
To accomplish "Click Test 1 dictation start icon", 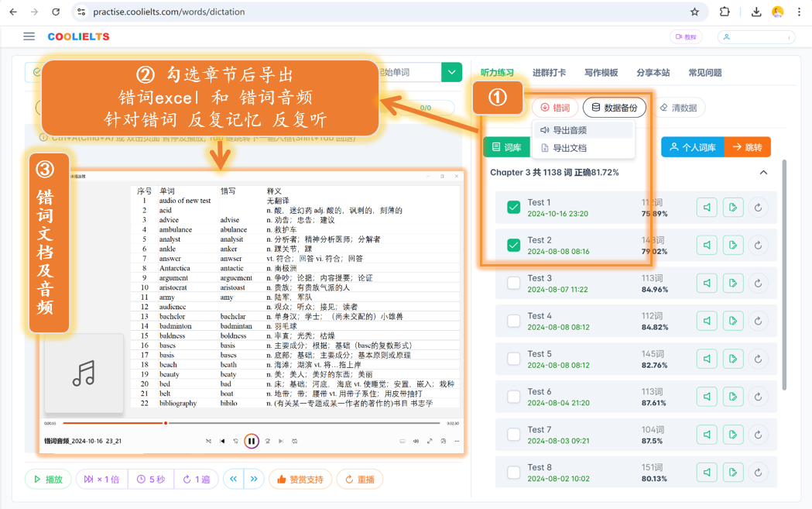I will tap(733, 208).
